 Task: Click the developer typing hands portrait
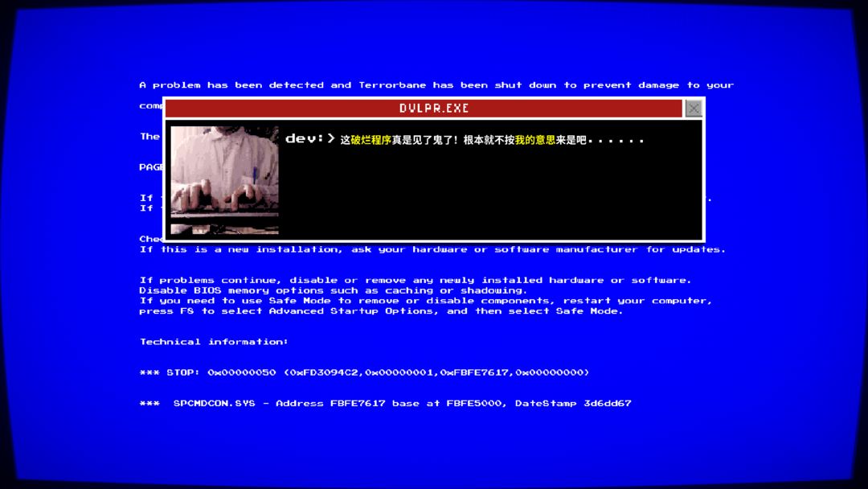pos(225,180)
